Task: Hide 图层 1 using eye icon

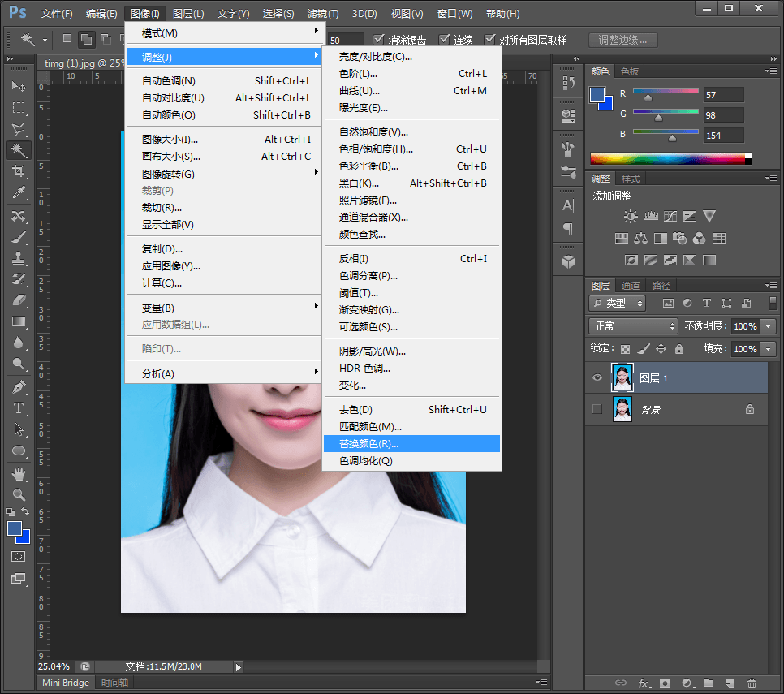Action: point(597,377)
